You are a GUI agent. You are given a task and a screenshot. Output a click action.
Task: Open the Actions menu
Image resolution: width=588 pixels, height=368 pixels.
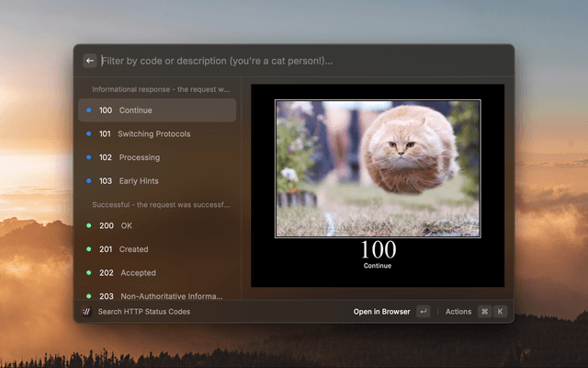(458, 312)
